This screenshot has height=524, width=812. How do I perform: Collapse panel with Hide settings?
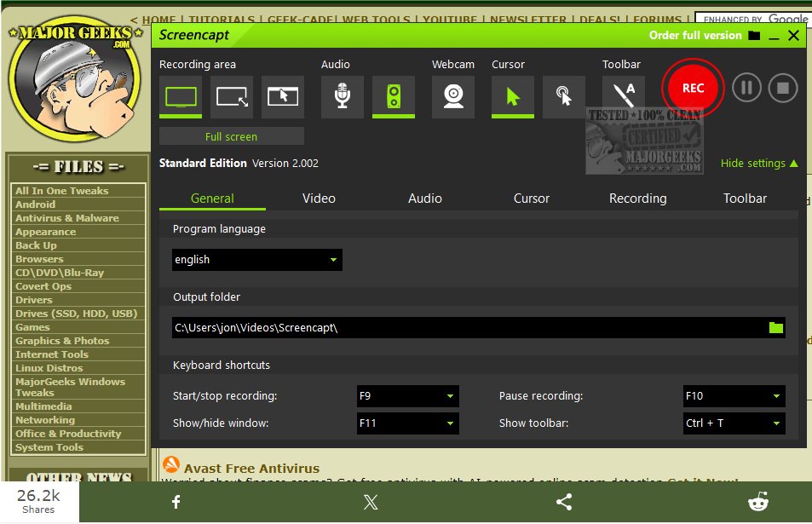pos(758,163)
